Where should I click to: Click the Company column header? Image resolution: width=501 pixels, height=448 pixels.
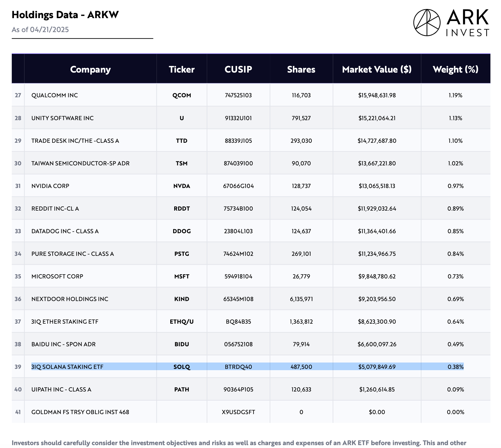(90, 69)
